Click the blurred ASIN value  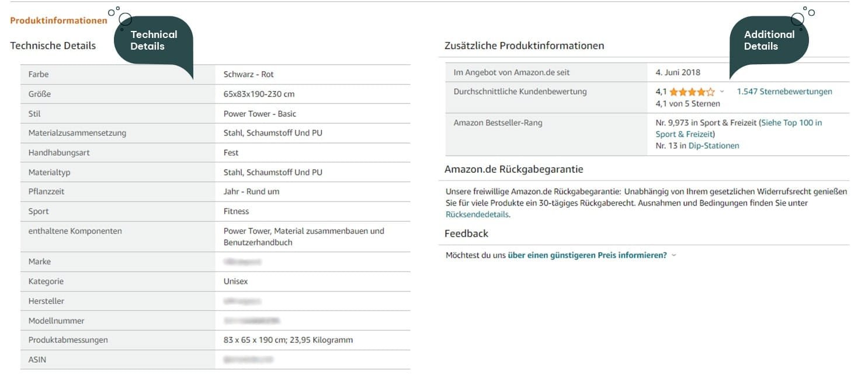coord(248,360)
